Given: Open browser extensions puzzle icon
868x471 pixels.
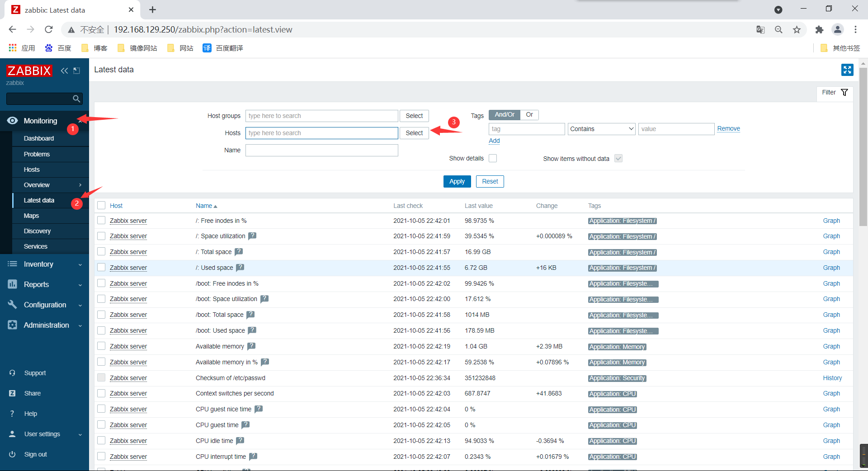Looking at the screenshot, I should [819, 29].
